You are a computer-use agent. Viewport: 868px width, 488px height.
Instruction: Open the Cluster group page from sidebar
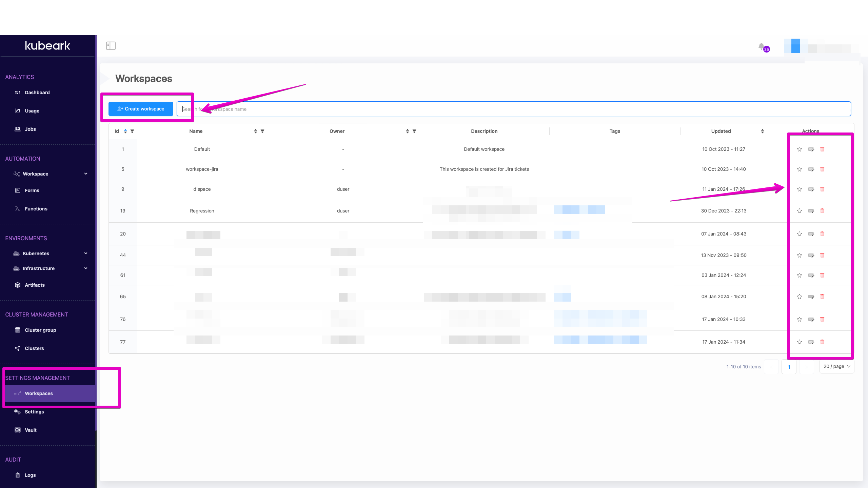tap(40, 330)
